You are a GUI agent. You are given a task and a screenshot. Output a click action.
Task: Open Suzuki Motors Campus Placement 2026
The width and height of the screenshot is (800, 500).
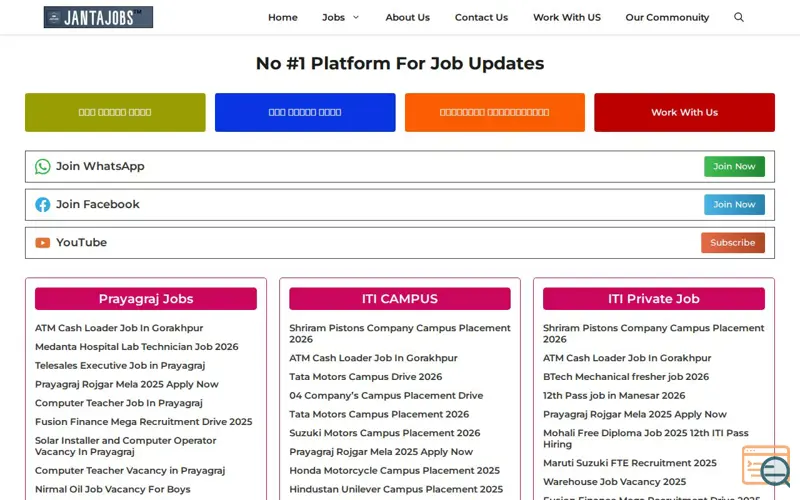point(385,433)
